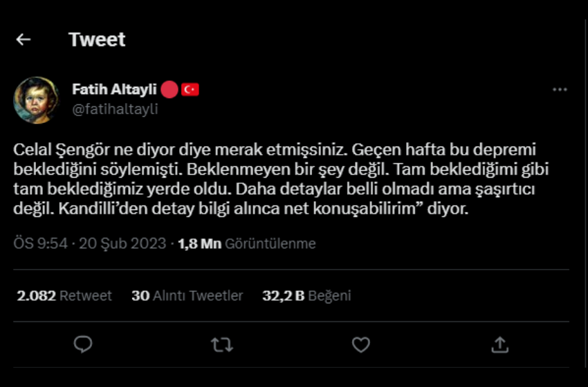The height and width of the screenshot is (387, 588).
Task: Open Fatih Altayli's profile picture
Action: pos(37,100)
